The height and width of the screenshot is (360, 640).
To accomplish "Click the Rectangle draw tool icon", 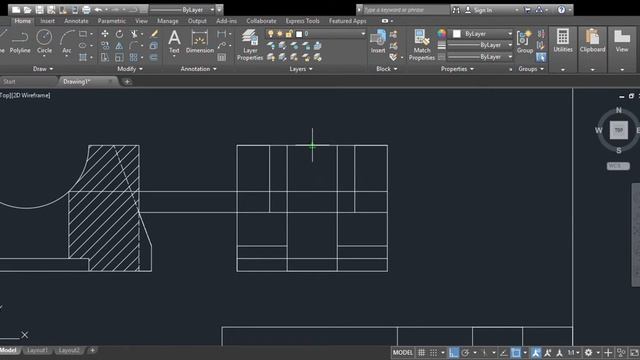I will coord(83,34).
